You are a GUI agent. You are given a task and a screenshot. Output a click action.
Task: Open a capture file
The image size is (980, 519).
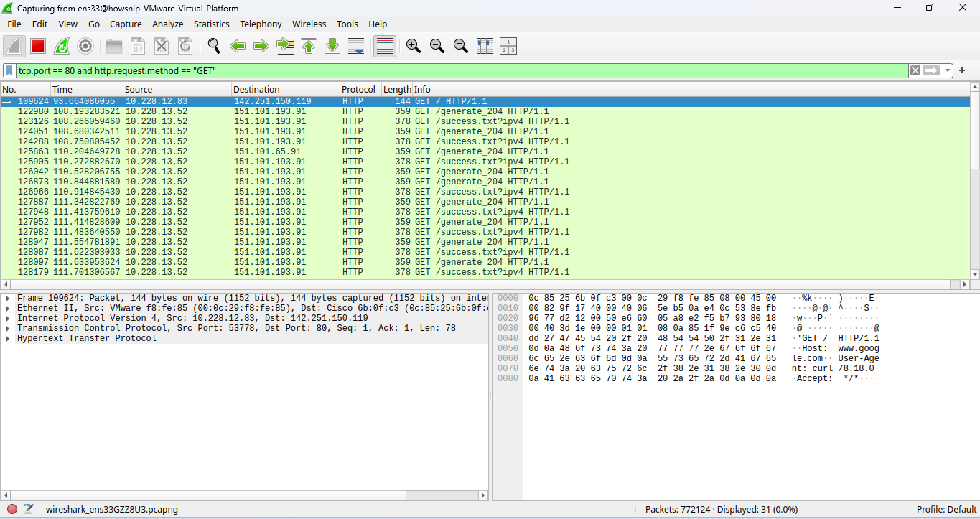click(x=114, y=47)
